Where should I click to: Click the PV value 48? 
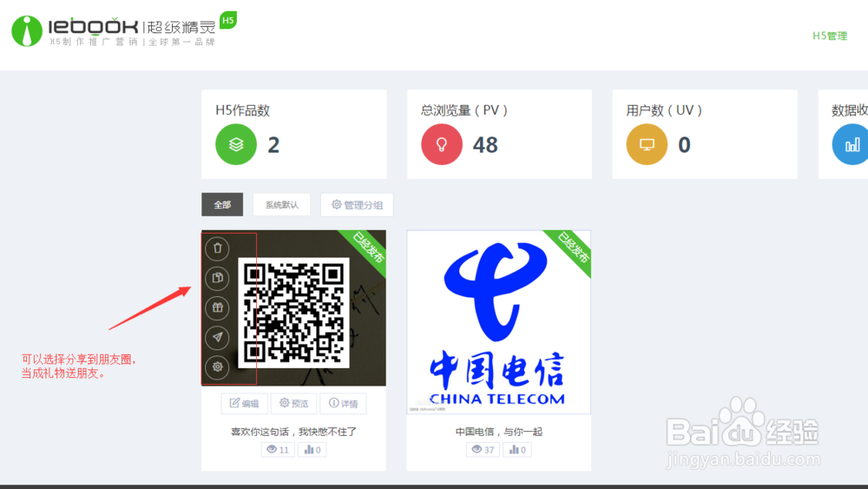point(485,145)
